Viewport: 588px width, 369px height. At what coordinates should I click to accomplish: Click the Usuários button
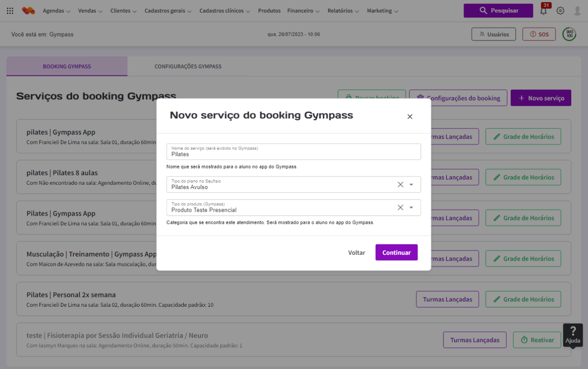point(494,34)
